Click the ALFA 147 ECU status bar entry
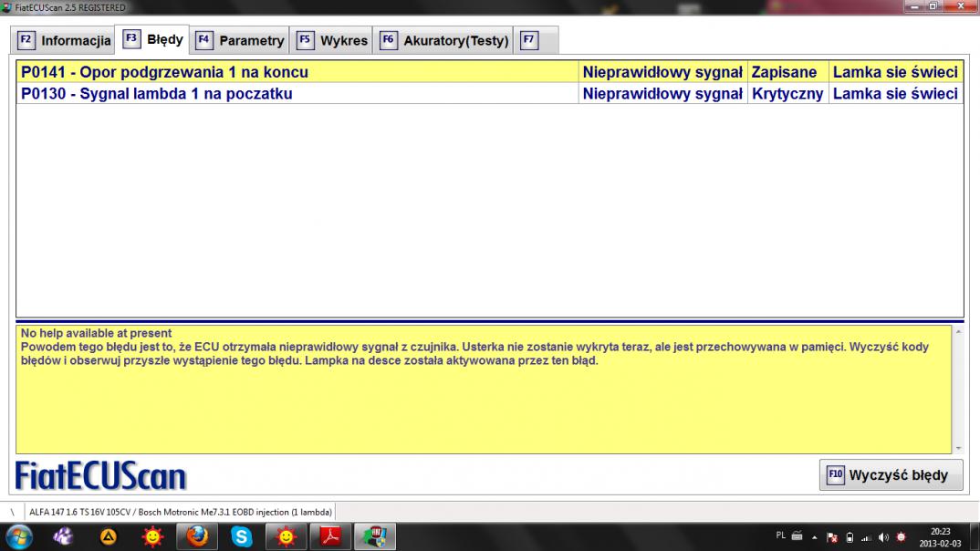This screenshot has height=551, width=980. [180, 512]
